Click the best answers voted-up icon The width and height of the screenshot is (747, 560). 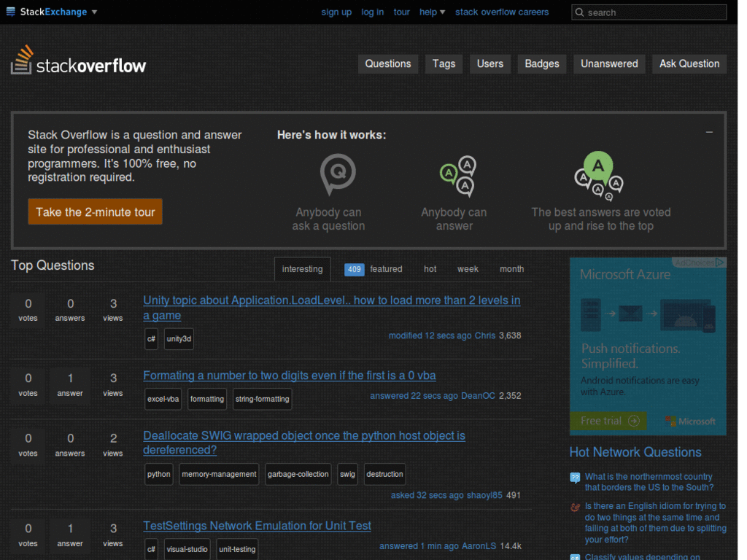599,176
